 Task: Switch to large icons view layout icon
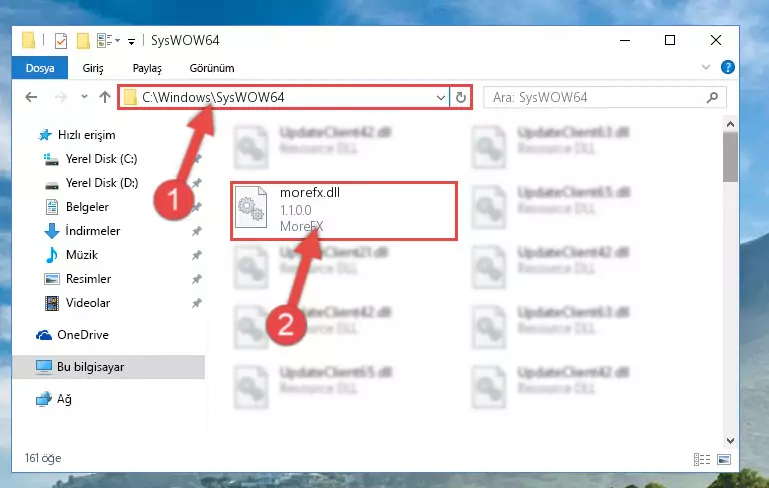[724, 460]
